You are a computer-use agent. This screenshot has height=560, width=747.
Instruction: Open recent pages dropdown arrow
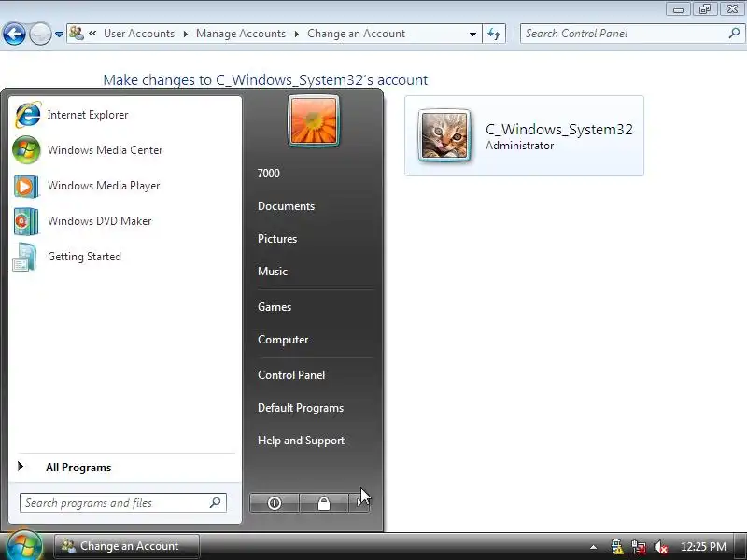click(59, 35)
